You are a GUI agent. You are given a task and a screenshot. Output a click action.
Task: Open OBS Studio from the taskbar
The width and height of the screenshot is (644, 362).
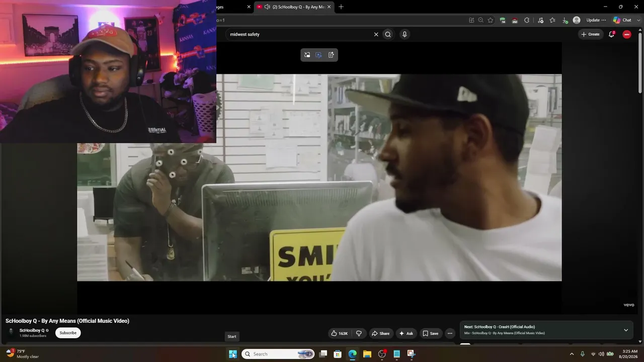point(382,354)
